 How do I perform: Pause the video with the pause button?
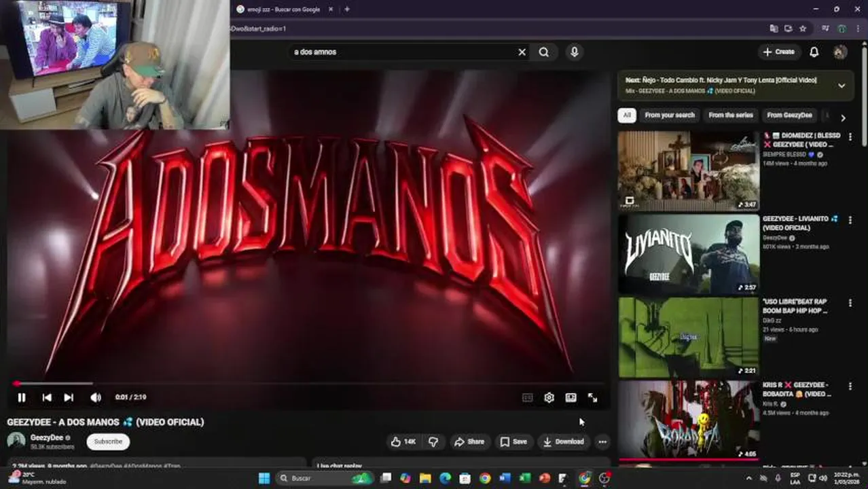22,398
